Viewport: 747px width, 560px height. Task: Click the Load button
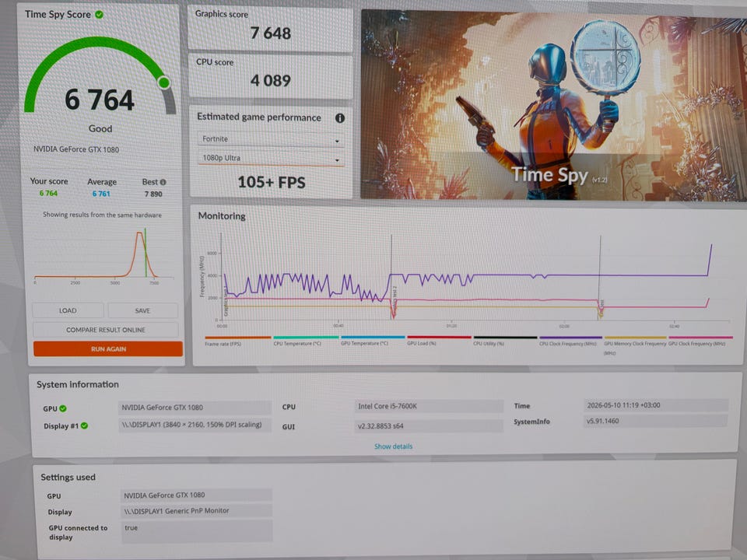point(68,310)
